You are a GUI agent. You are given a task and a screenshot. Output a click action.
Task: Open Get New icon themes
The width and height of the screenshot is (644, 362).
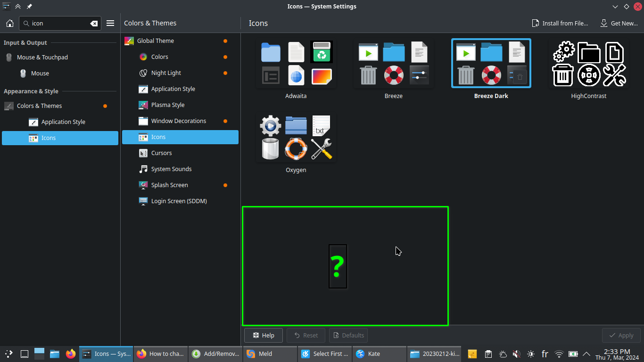619,23
